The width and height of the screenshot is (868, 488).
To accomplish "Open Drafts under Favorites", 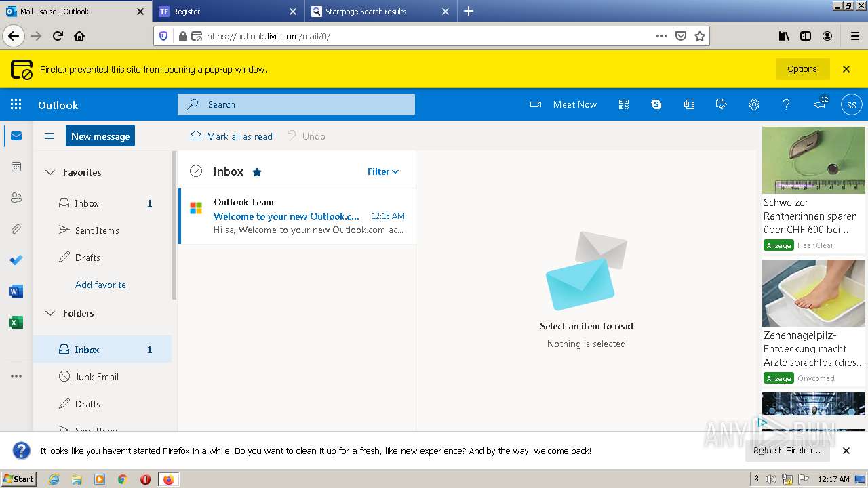I will (x=102, y=258).
